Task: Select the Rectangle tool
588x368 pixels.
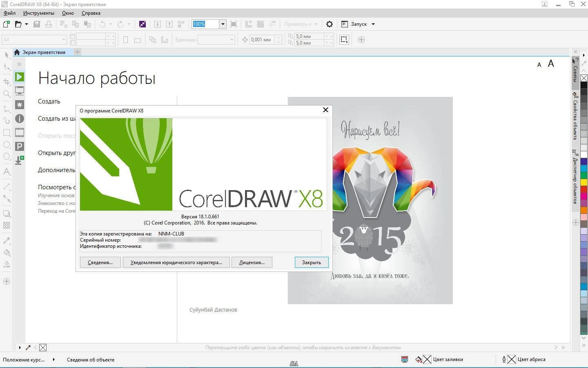Action: [7, 132]
